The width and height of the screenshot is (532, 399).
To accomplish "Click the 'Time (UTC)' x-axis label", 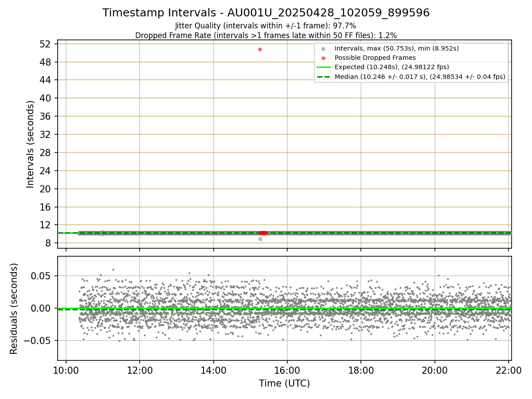I will [284, 383].
